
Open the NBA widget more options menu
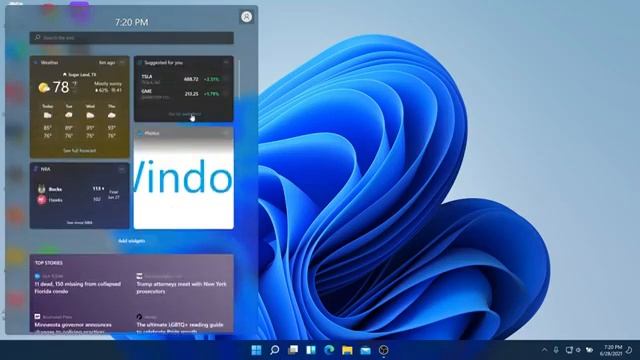click(x=122, y=169)
